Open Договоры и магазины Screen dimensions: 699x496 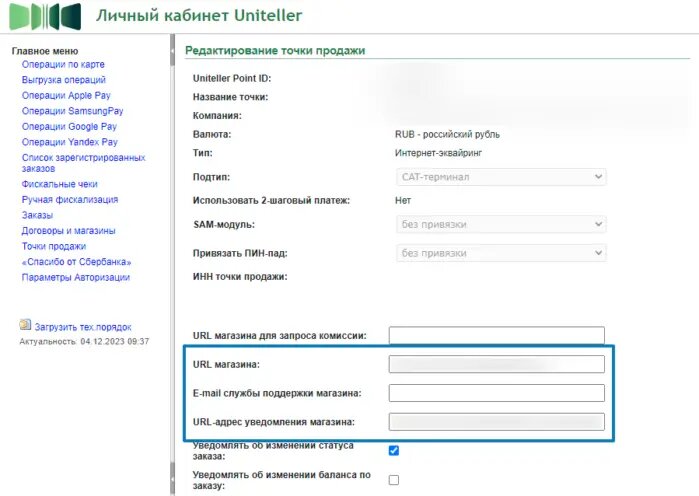(x=69, y=231)
